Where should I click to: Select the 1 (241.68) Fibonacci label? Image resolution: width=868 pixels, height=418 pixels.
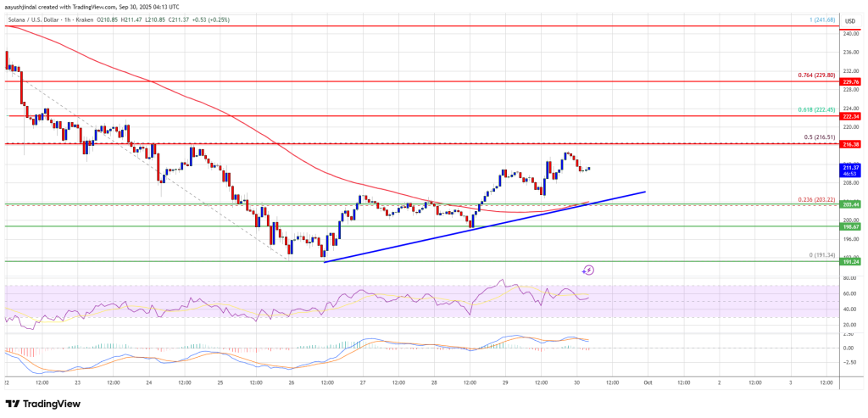coord(821,21)
